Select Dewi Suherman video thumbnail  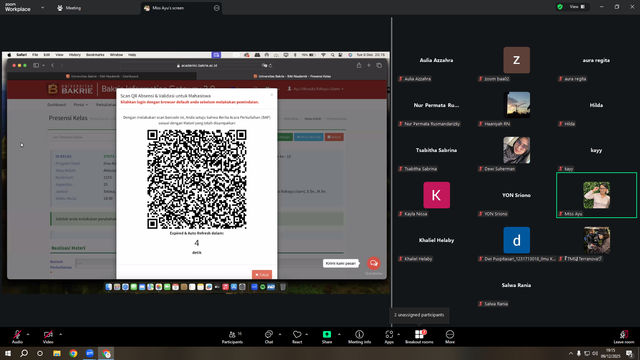click(x=516, y=150)
